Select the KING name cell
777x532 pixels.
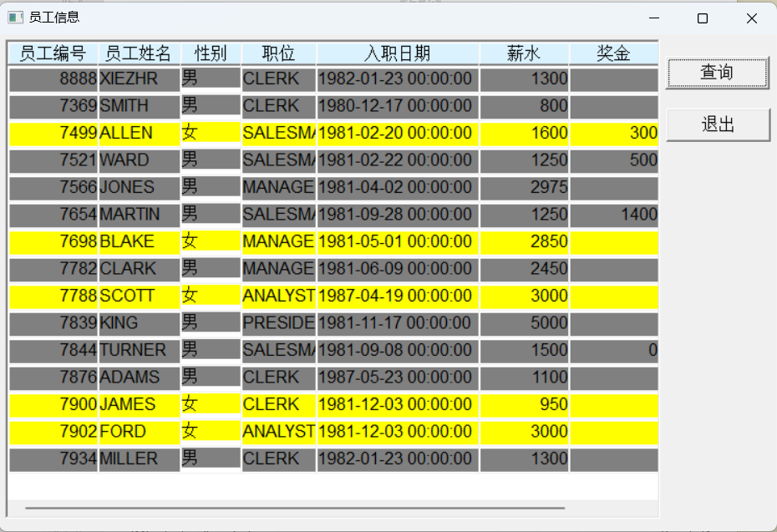[x=140, y=323]
